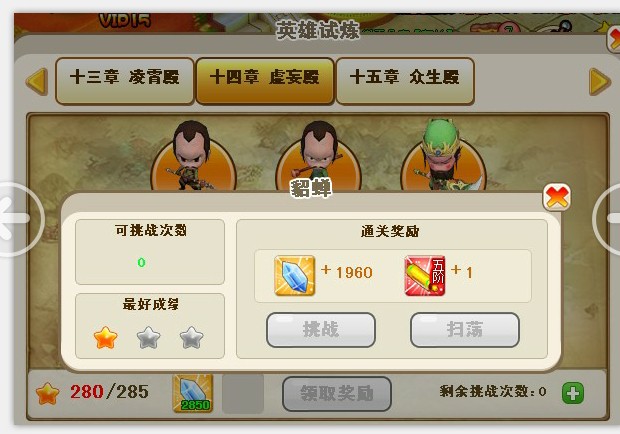Click the crystal 2850 star reward icon
620x434 pixels.
pyautogui.click(x=193, y=394)
